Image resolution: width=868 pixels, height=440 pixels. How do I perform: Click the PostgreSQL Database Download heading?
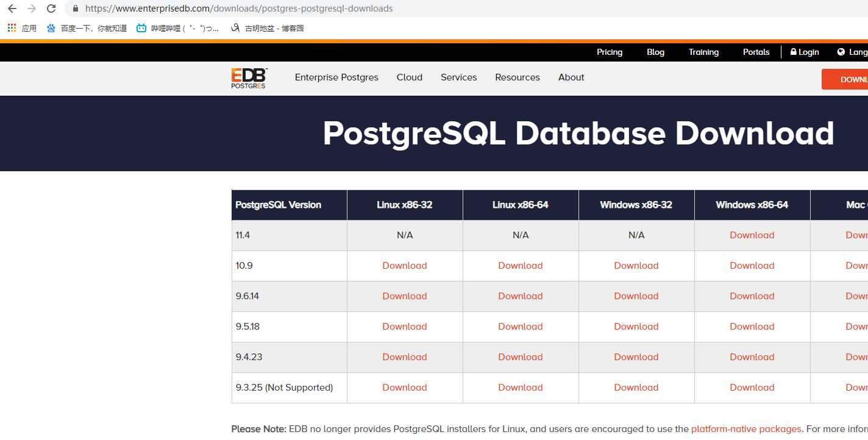578,133
